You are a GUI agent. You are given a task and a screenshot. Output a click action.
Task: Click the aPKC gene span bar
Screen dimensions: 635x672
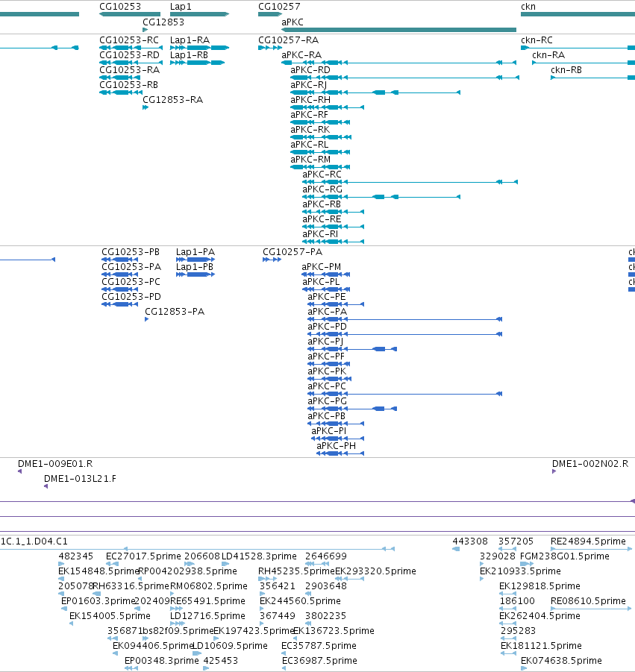tap(398, 30)
